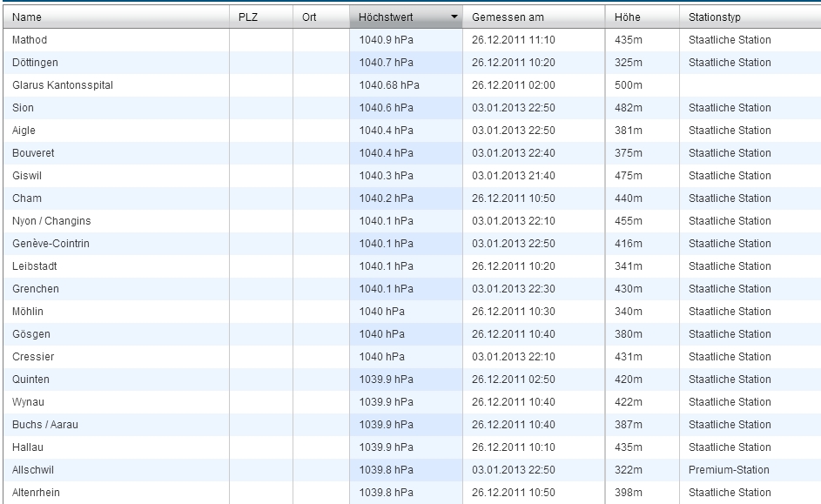Click the date 26.12.2011 11:10

[x=513, y=40]
